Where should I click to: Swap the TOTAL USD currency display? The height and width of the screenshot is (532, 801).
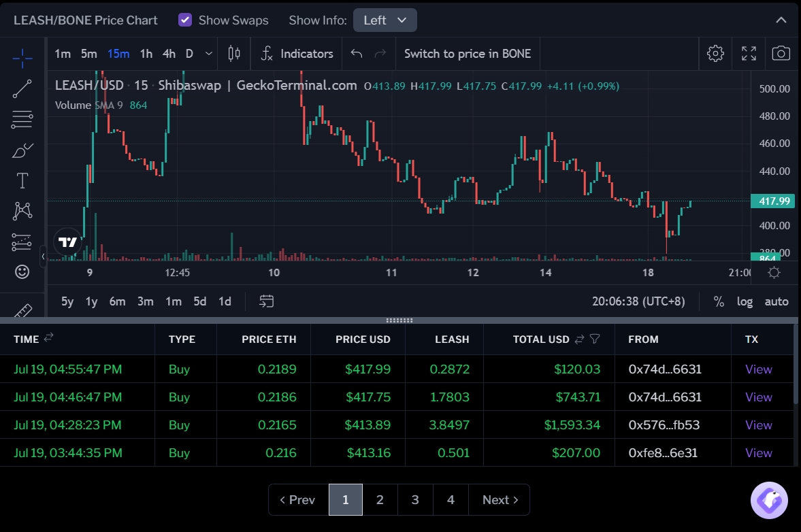pos(579,339)
